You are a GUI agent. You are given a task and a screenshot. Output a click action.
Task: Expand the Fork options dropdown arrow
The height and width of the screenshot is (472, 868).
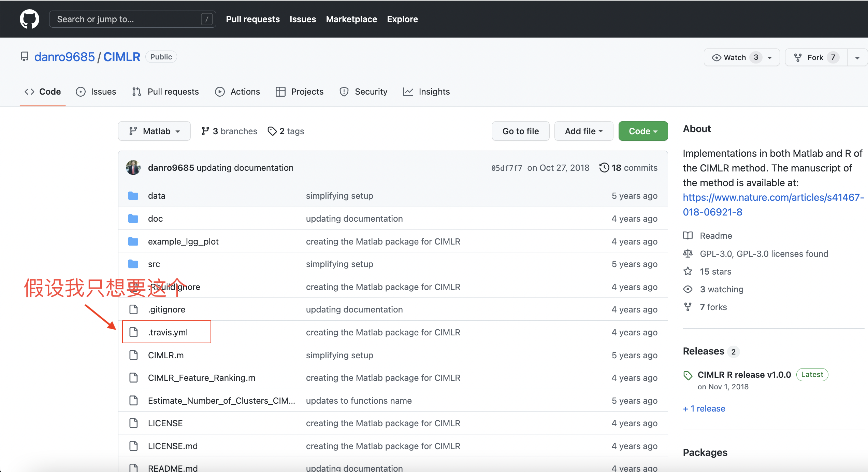click(857, 57)
